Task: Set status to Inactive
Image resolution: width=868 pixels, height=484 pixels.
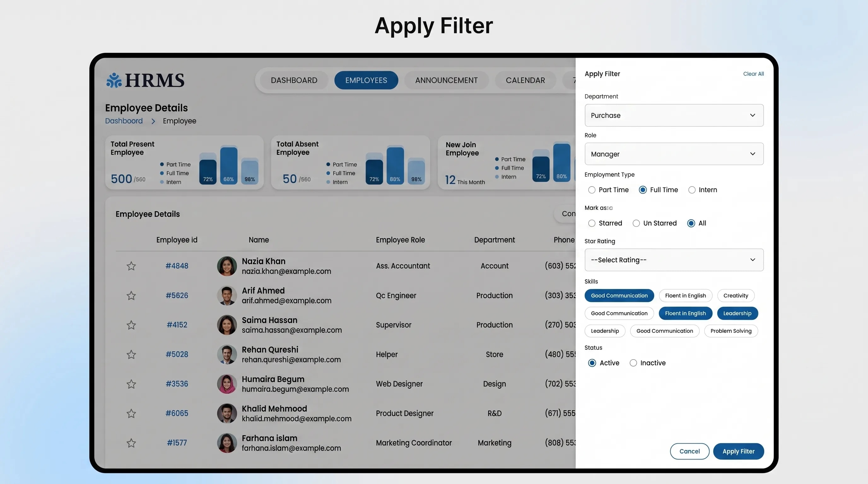Action: (633, 363)
